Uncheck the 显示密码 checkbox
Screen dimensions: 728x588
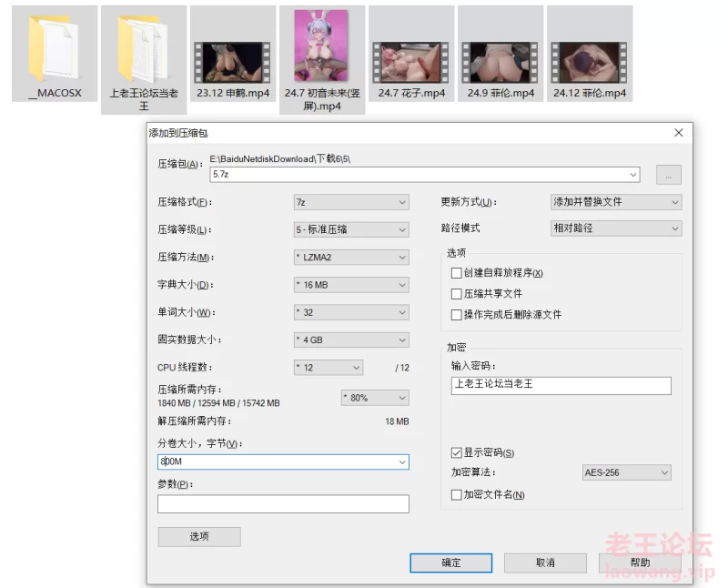coord(457,452)
